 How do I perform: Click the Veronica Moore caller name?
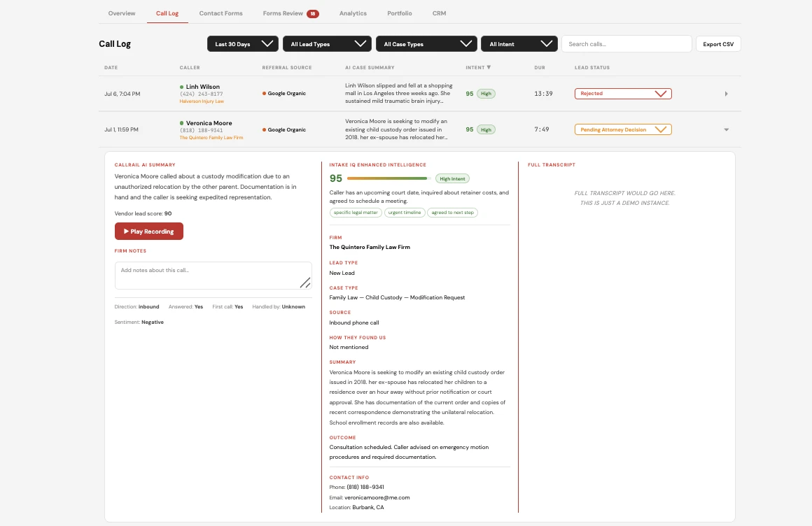click(x=209, y=123)
